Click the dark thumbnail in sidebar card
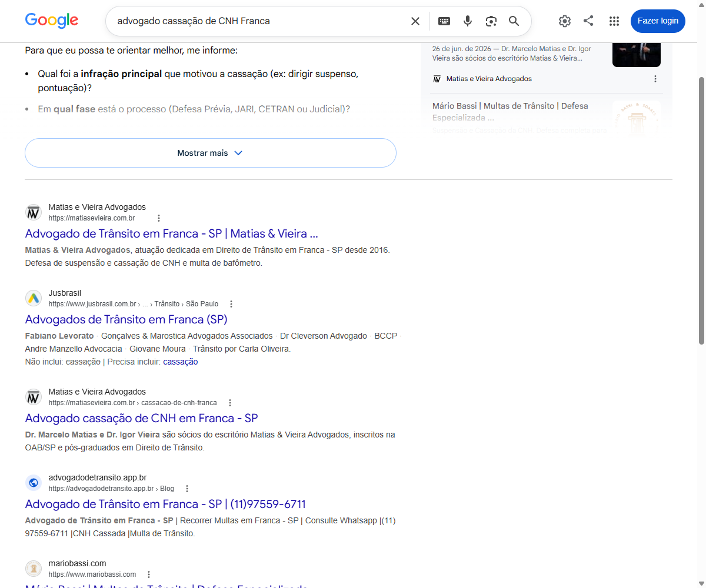 637,55
